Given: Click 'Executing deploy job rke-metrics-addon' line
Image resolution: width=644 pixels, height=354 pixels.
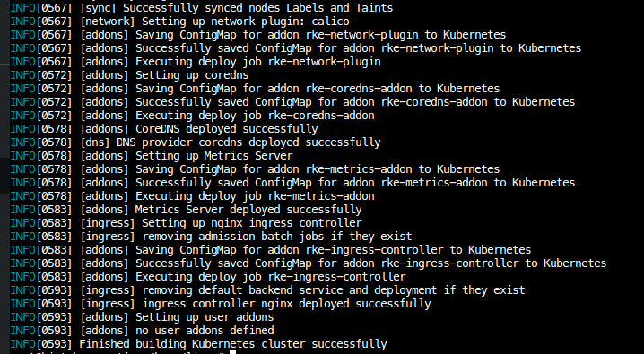Looking at the screenshot, I should coord(255,196).
